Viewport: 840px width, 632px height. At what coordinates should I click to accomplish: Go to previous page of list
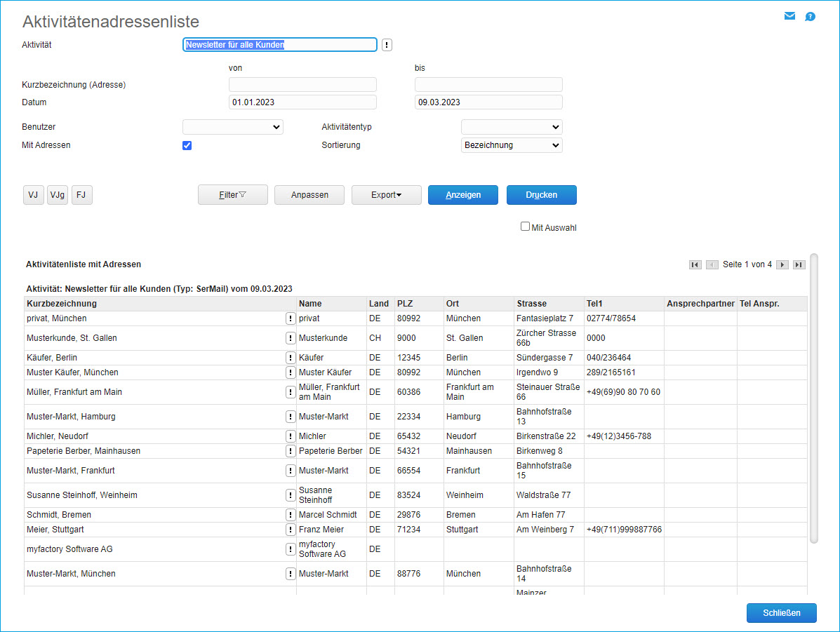pos(712,264)
